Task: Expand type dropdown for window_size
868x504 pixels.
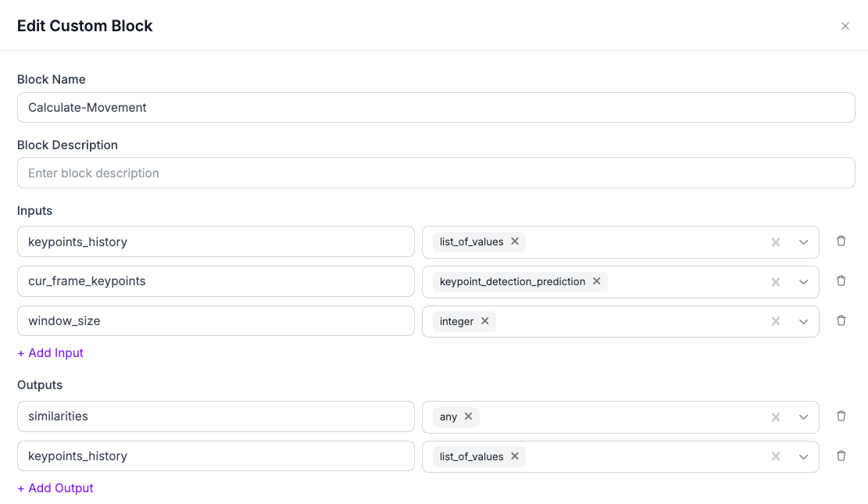Action: pyautogui.click(x=803, y=322)
